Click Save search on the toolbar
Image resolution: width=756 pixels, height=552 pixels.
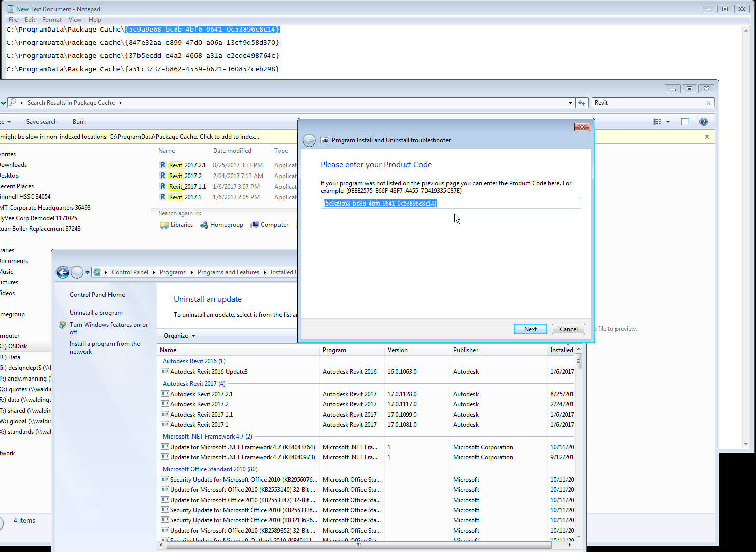pos(42,122)
